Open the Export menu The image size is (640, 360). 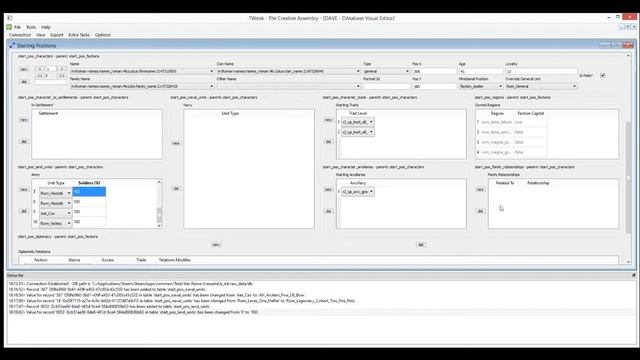pyautogui.click(x=57, y=35)
